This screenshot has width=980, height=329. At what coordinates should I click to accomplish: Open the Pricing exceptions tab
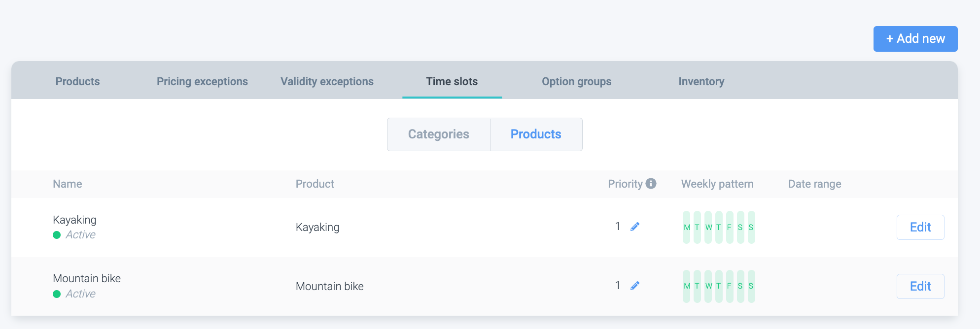pos(202,82)
